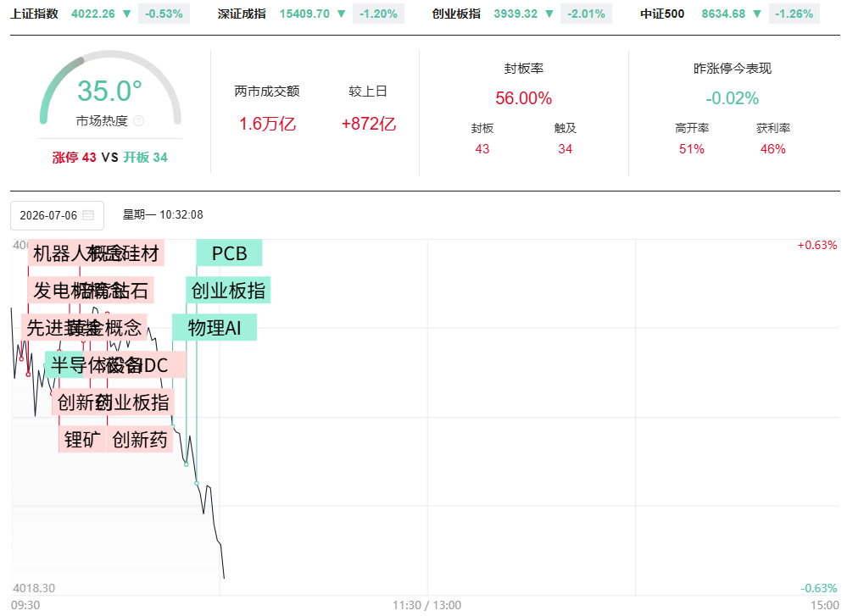Click the 昨涨停今表现 -0.02% value

coord(733,98)
